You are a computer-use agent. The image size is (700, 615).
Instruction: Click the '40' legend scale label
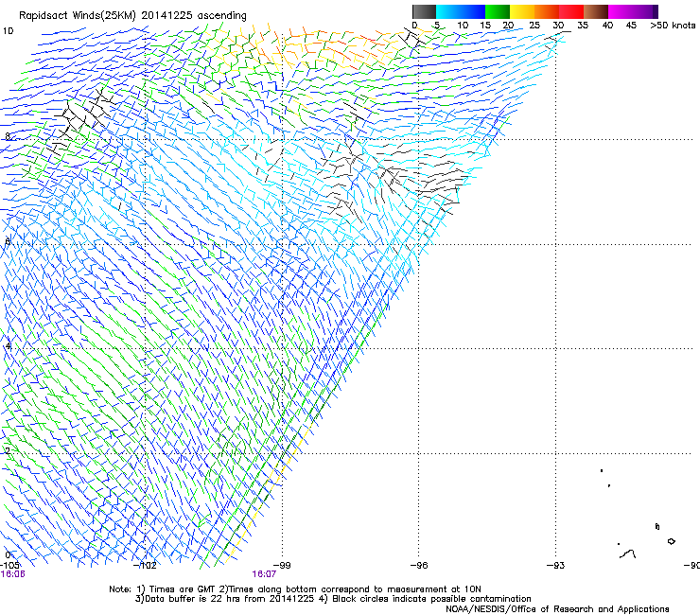[607, 26]
